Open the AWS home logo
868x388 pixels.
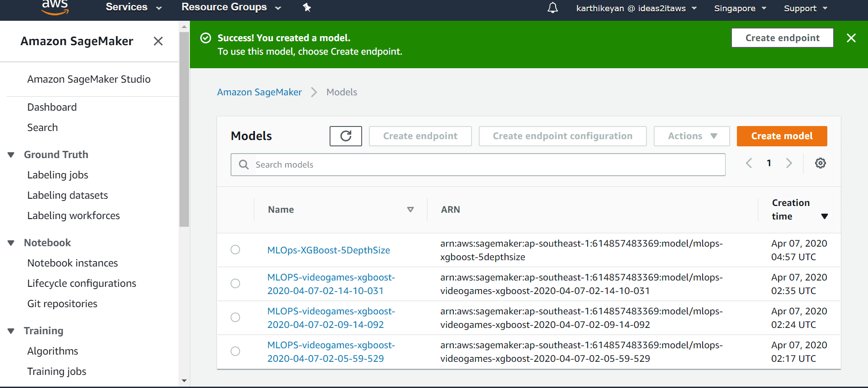click(55, 8)
